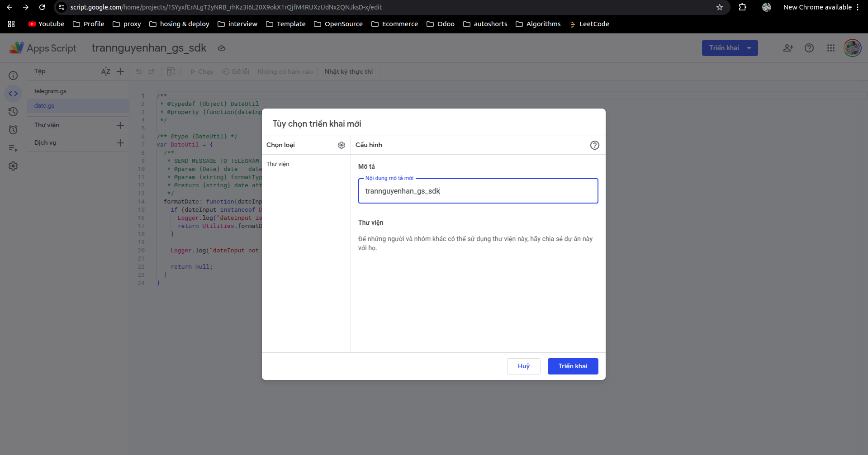Expand the top Triển khai dropdown arrow
The image size is (868, 455).
coord(749,48)
